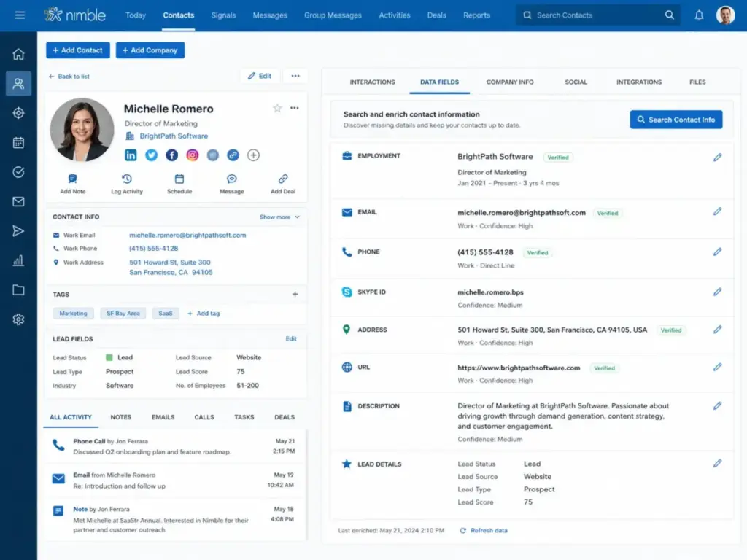747x560 pixels.
Task: Edit the Description field pencil
Action: click(x=718, y=405)
